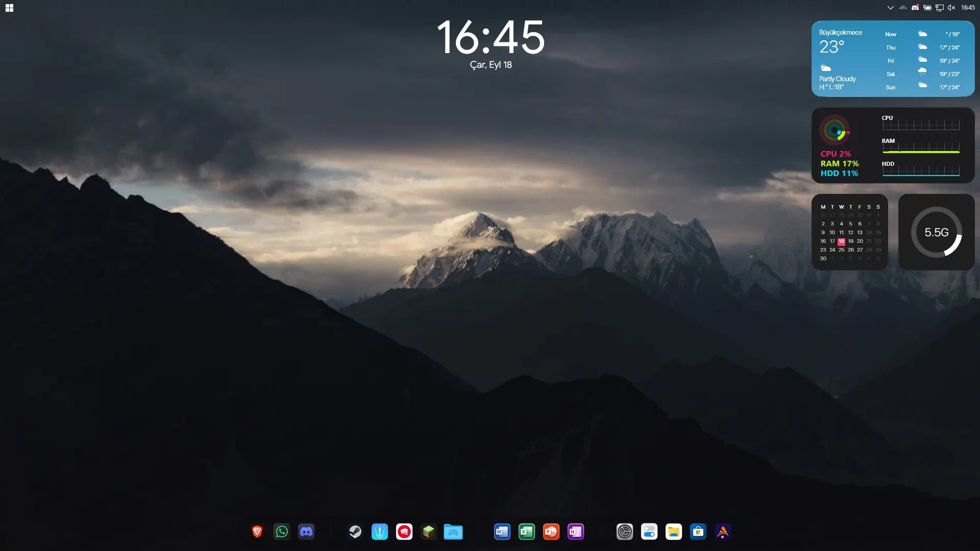Click the H:° L:18° high-low text
Screen dimensions: 980x551
point(831,87)
